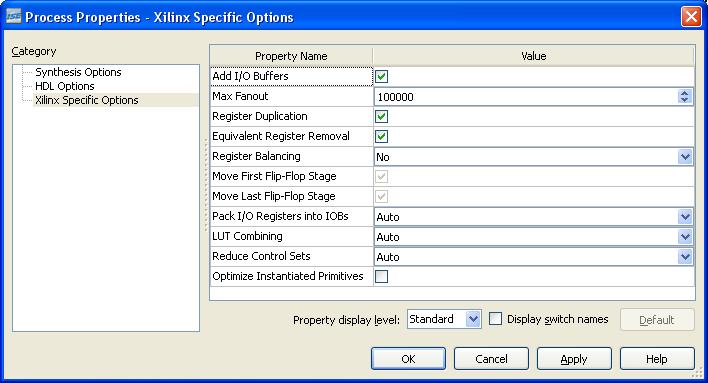
Task: Open the Property display level dropdown
Action: tap(473, 319)
